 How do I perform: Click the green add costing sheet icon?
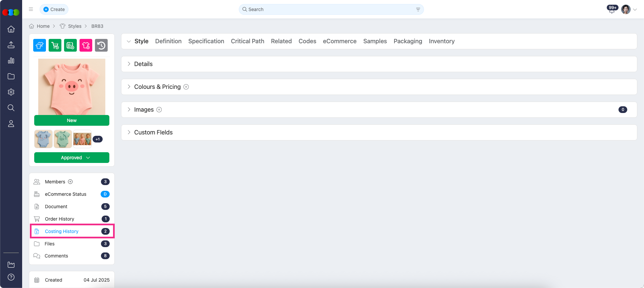click(x=70, y=45)
